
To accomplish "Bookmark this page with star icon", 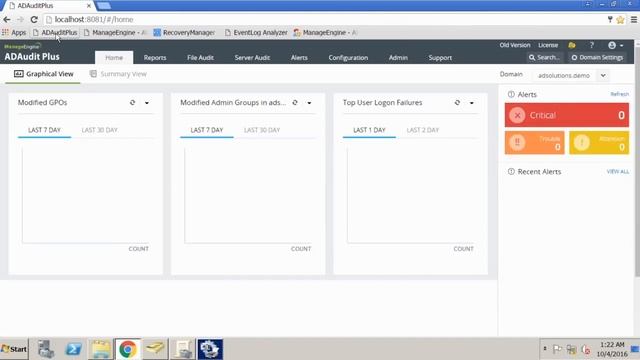I will 620,20.
